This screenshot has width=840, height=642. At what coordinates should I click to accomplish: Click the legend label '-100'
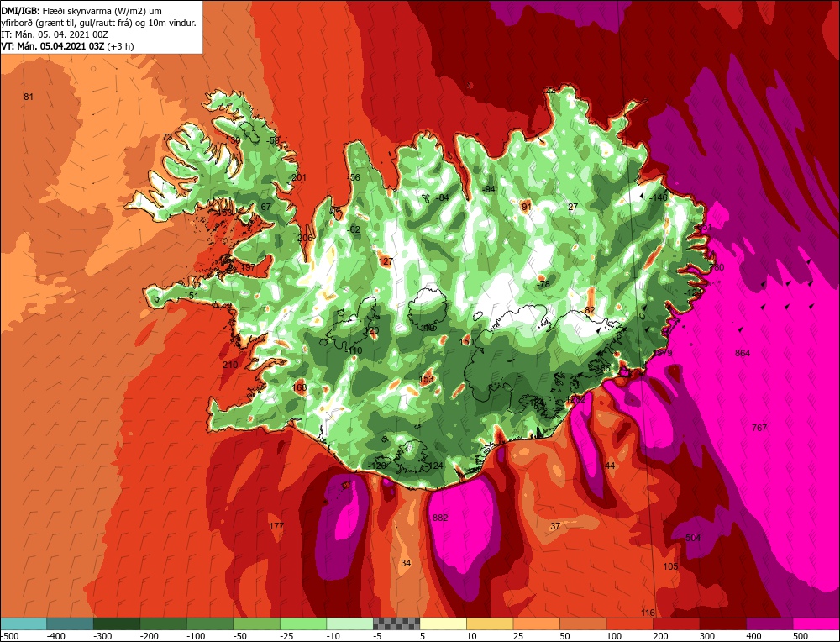(196, 636)
